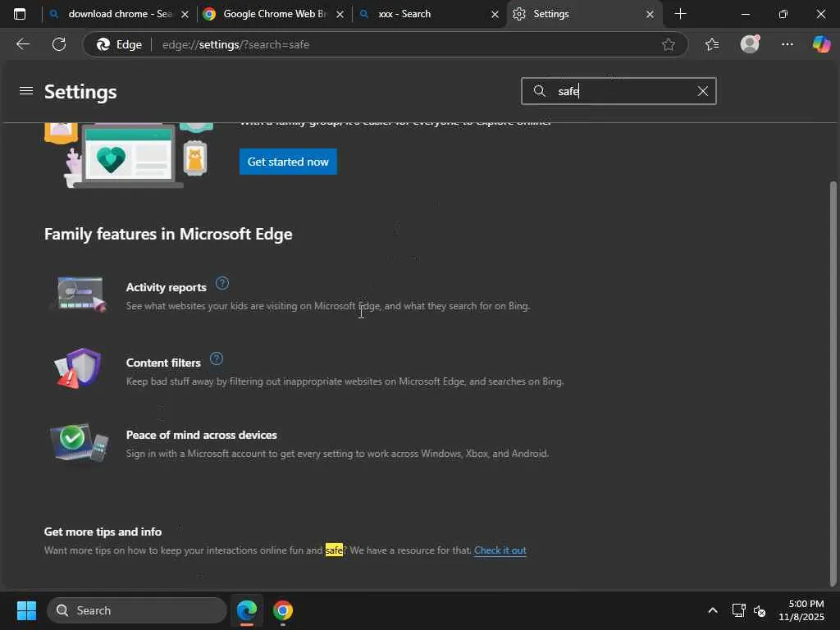Click the Peace of mind devices icon
Screen dimensions: 840x630
pos(80,442)
